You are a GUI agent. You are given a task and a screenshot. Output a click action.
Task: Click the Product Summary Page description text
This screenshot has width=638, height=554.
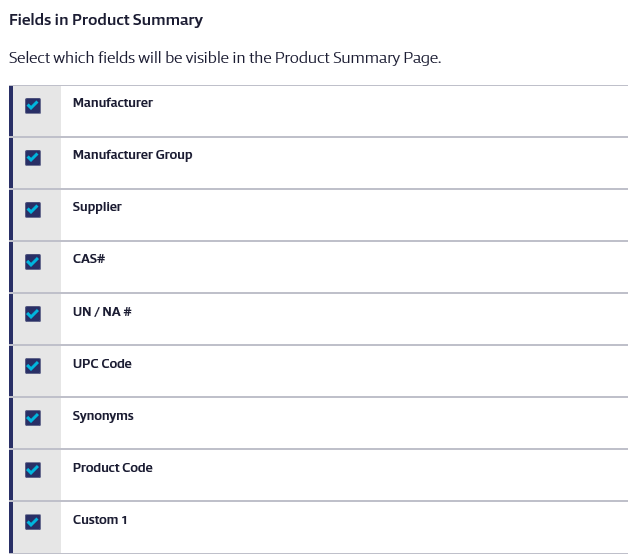point(225,58)
